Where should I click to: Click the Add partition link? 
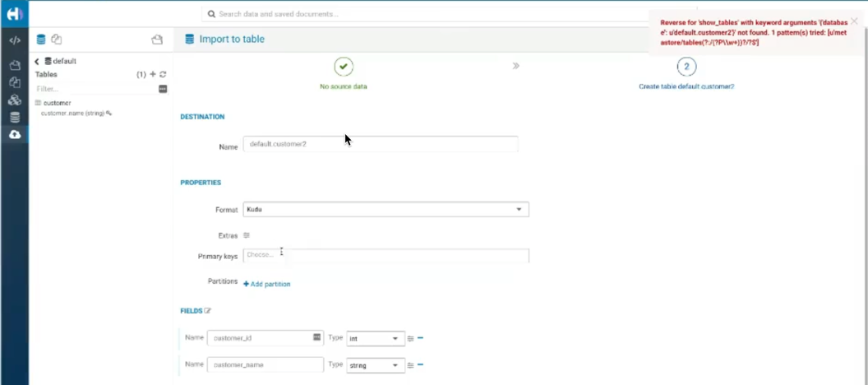[x=266, y=284]
